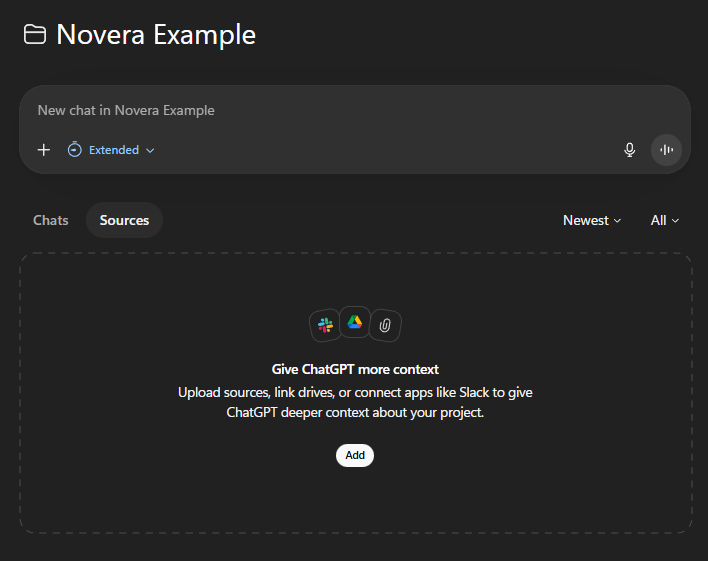Click the Upload sources, link drives description text

click(355, 402)
